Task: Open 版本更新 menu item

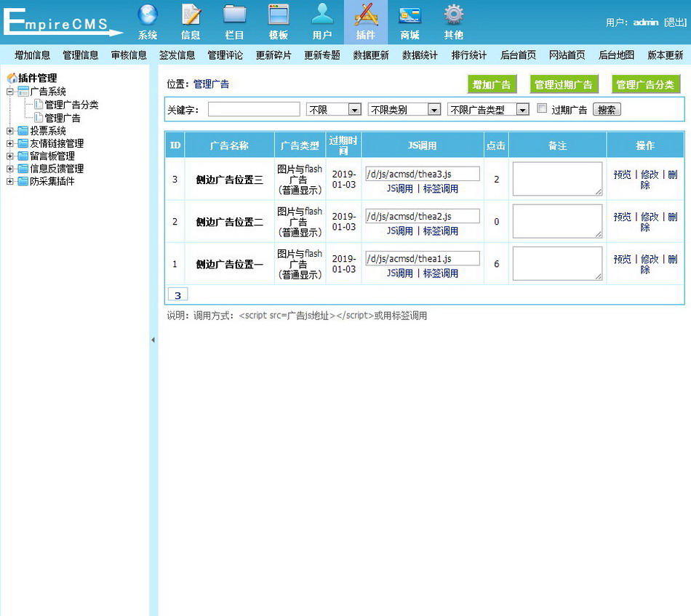Action: tap(665, 55)
